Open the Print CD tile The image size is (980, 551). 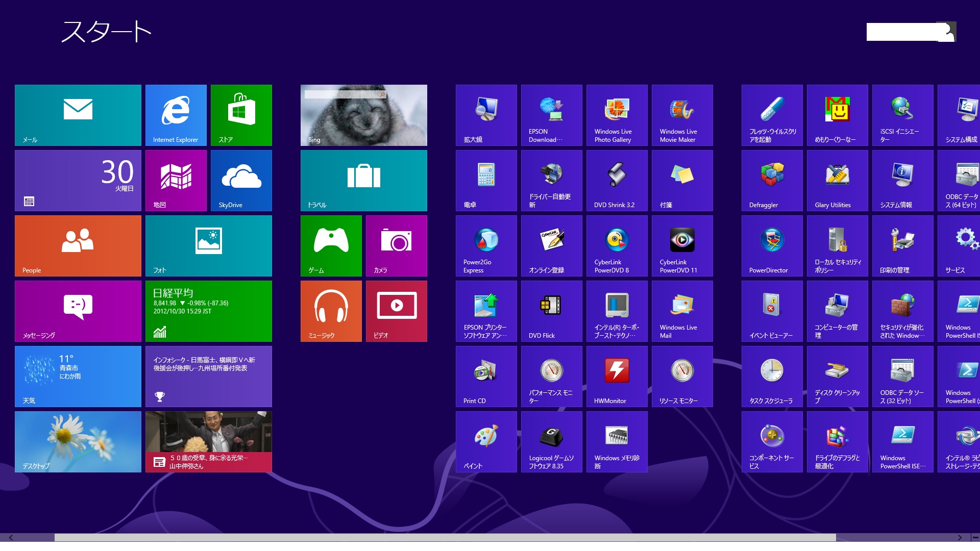click(x=486, y=376)
